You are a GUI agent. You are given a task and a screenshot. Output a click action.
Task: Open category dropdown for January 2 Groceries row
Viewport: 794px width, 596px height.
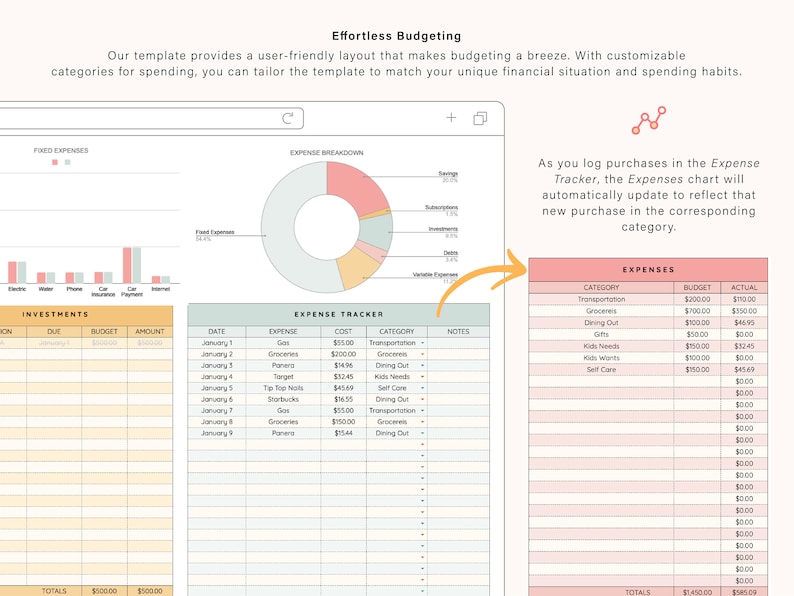pos(422,354)
